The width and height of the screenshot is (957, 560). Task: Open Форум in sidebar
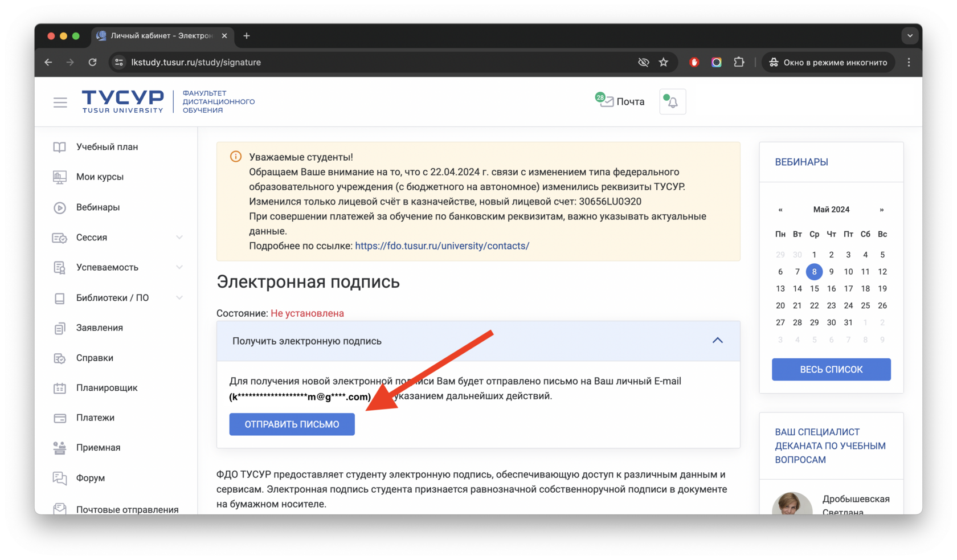point(91,478)
